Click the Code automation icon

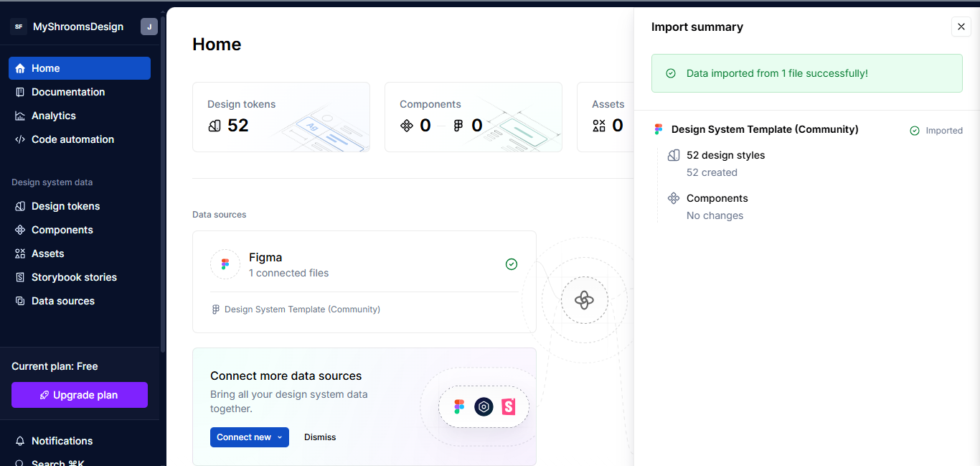19,139
